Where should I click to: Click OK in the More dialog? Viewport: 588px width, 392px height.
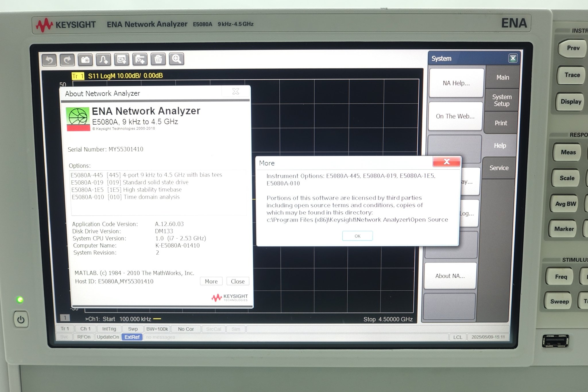[x=357, y=236]
